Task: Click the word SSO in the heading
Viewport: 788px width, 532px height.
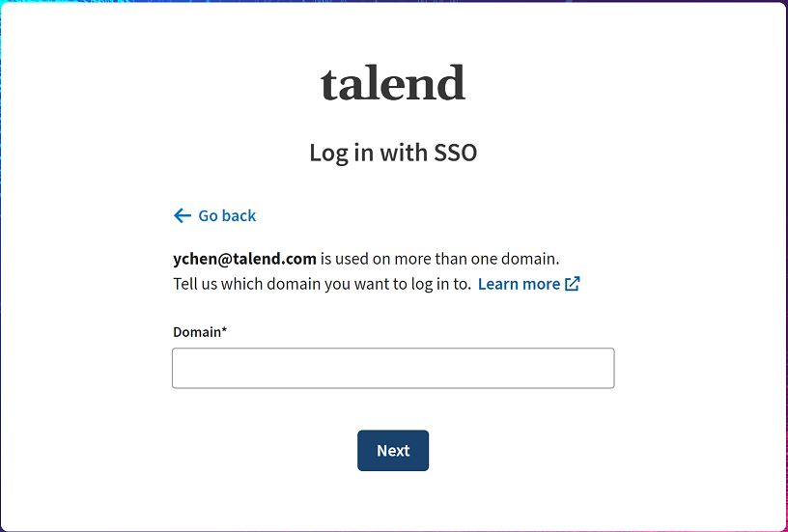Action: tap(455, 153)
